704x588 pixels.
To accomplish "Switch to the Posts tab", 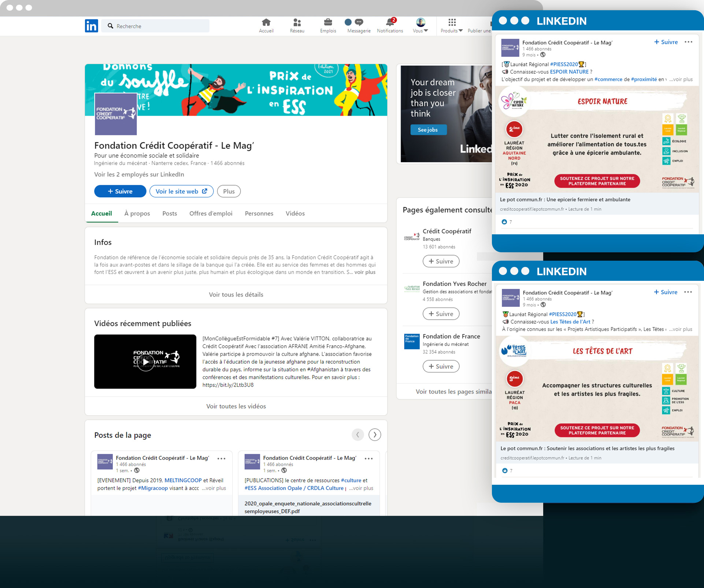I will (x=170, y=213).
